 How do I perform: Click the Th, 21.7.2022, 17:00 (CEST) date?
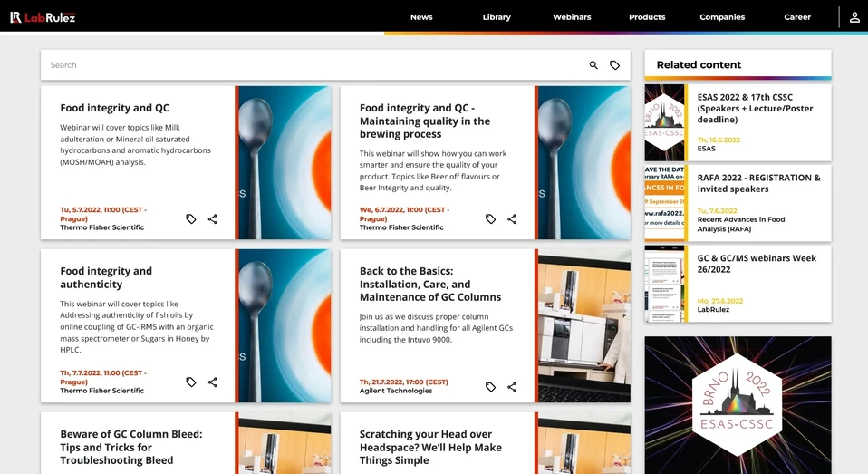pyautogui.click(x=403, y=382)
